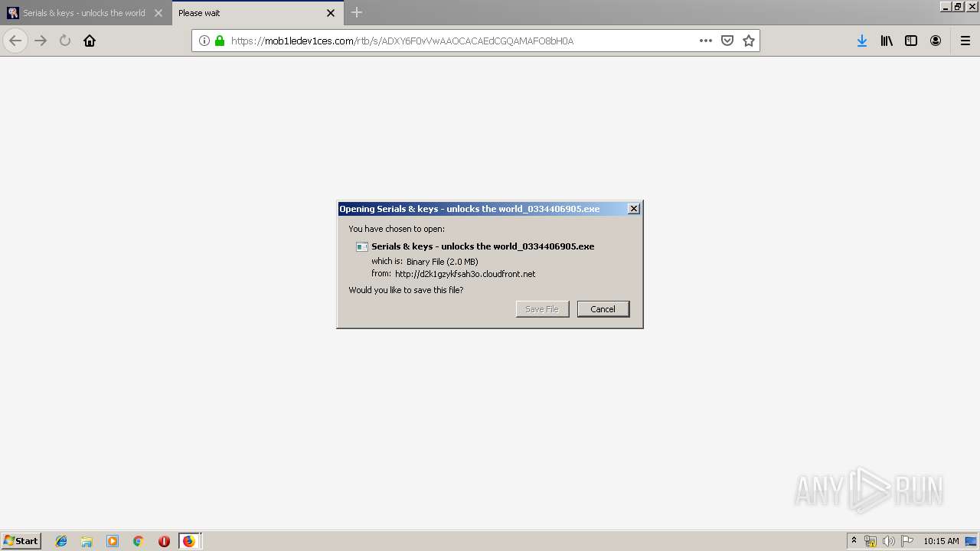Open the Firefox hamburger menu

[x=965, y=41]
